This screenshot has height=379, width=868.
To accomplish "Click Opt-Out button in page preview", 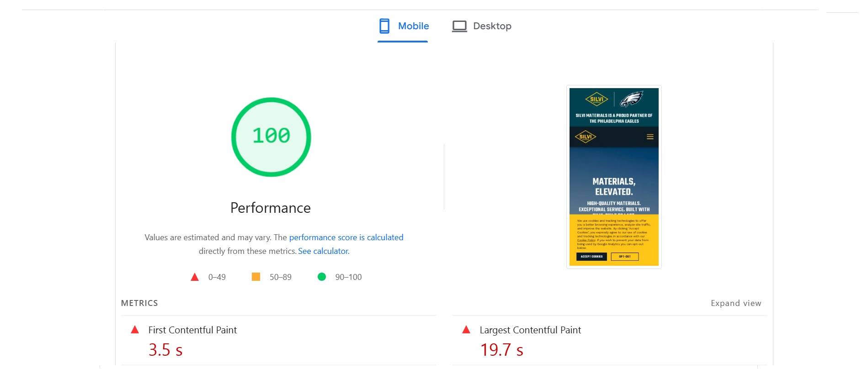I will (x=624, y=257).
